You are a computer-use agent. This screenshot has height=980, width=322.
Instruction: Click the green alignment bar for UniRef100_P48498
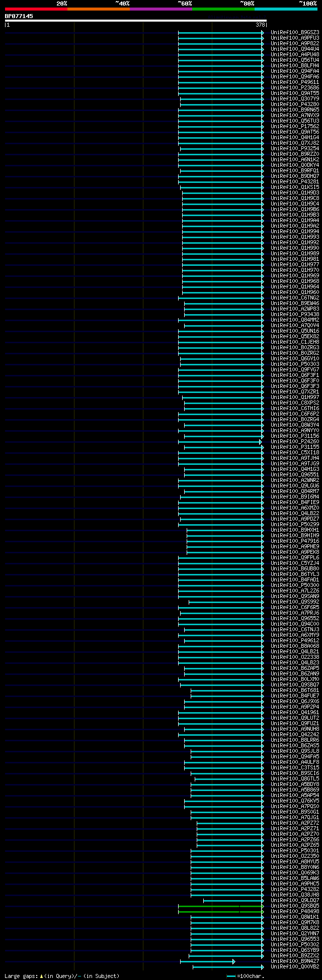[221, 912]
